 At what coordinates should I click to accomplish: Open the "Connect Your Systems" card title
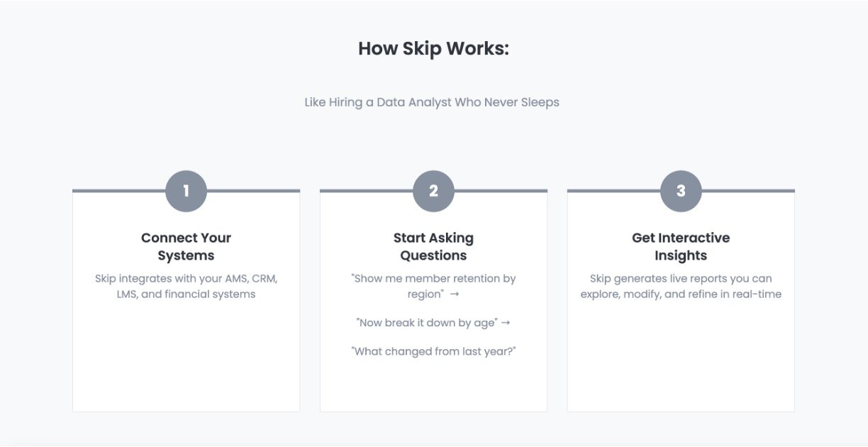point(186,246)
